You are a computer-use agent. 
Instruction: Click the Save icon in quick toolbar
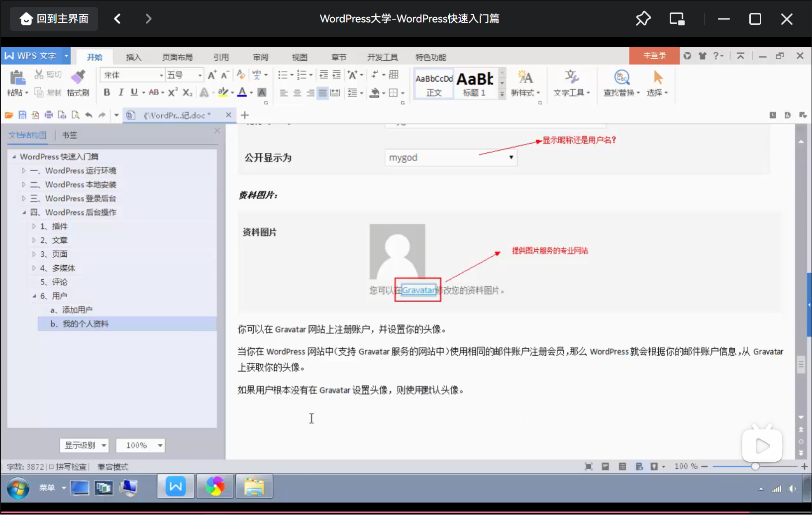[x=22, y=115]
